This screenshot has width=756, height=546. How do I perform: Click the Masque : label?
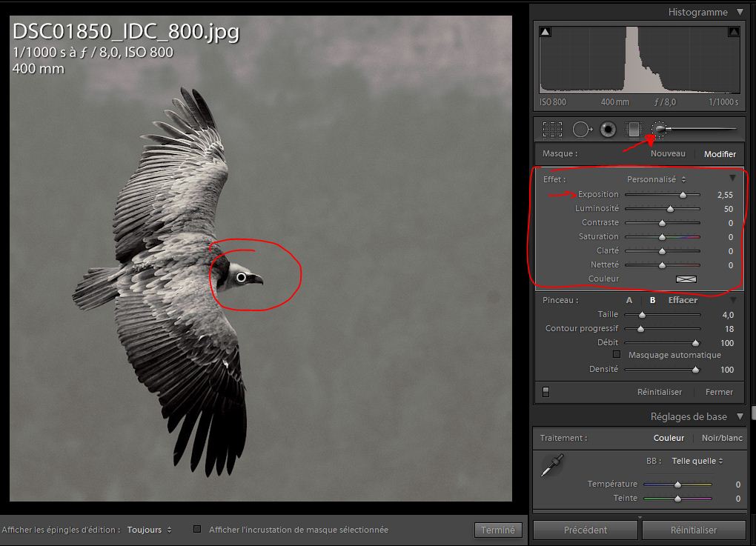(560, 153)
